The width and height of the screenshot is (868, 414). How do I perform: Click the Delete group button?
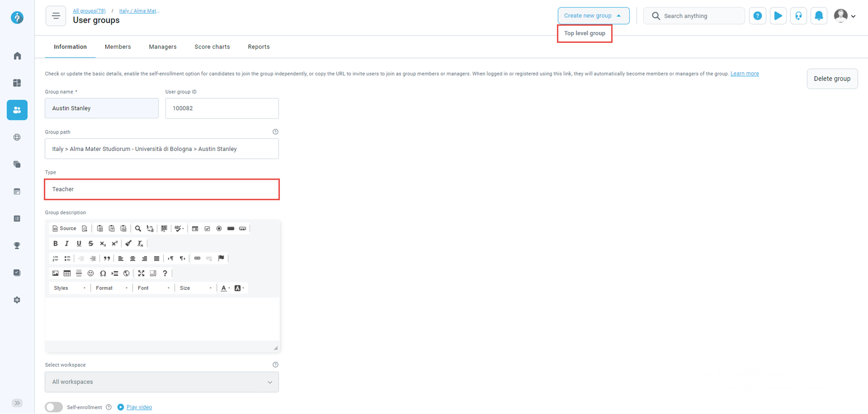pyautogui.click(x=832, y=79)
